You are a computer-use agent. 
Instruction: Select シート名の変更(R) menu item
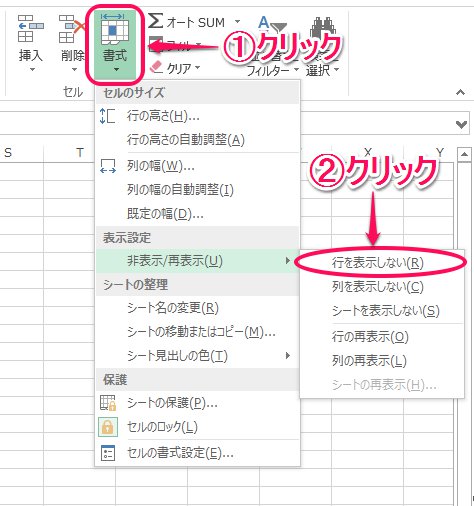(x=198, y=308)
